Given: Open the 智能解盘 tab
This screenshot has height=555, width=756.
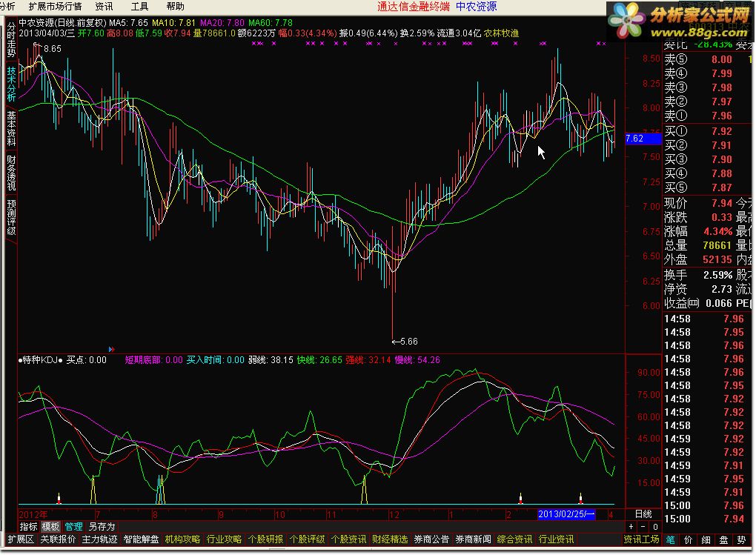Looking at the screenshot, I should point(141,539).
